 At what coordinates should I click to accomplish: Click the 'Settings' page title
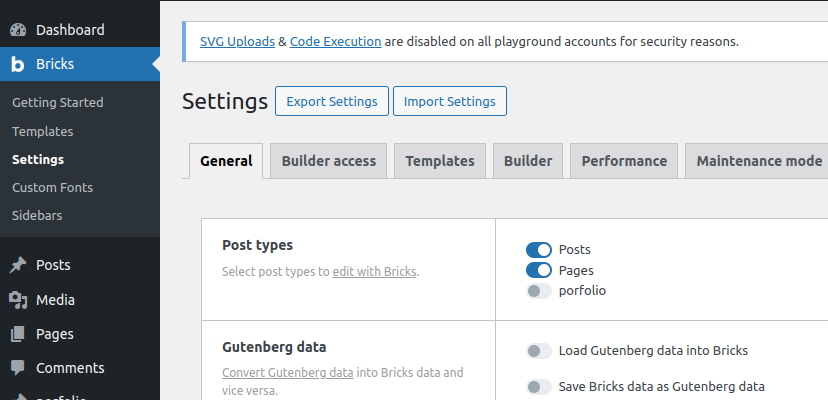(x=225, y=101)
